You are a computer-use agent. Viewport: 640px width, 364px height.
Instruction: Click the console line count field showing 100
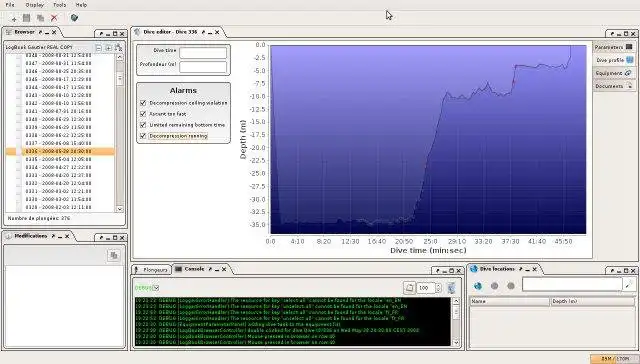tap(425, 288)
